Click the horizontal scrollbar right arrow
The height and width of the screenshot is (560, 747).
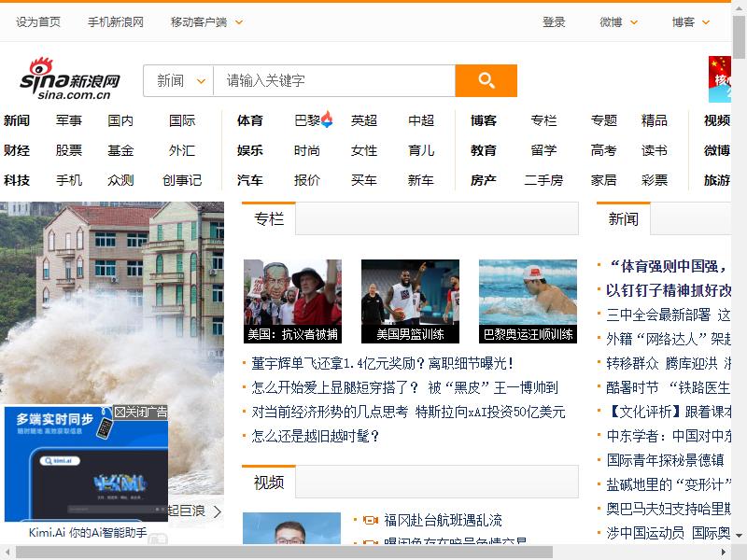[x=725, y=553]
